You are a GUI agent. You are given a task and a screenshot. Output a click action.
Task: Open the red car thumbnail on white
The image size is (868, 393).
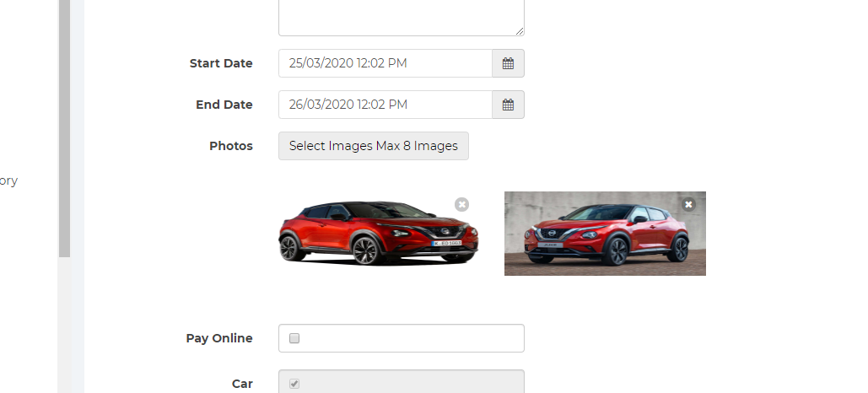click(x=379, y=233)
